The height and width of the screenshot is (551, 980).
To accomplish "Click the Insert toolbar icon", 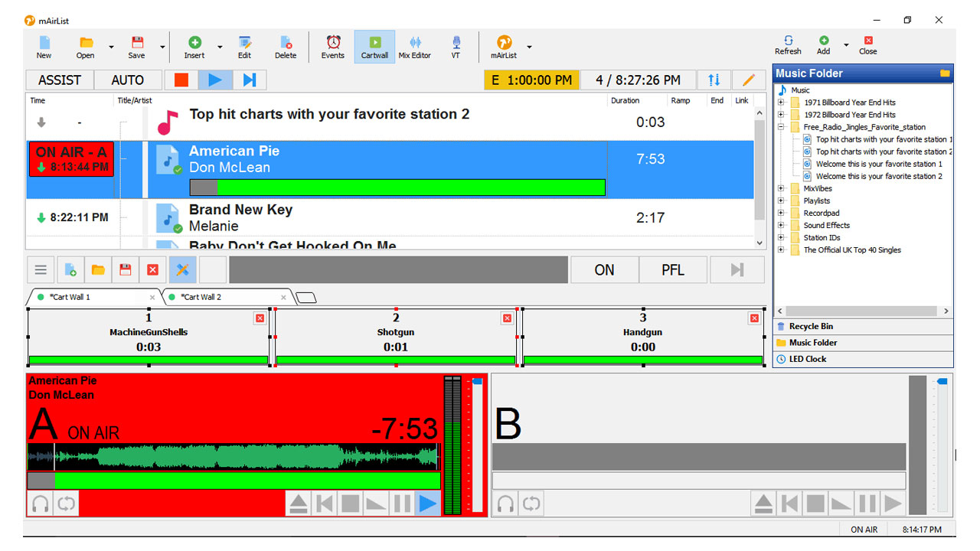I will (194, 46).
